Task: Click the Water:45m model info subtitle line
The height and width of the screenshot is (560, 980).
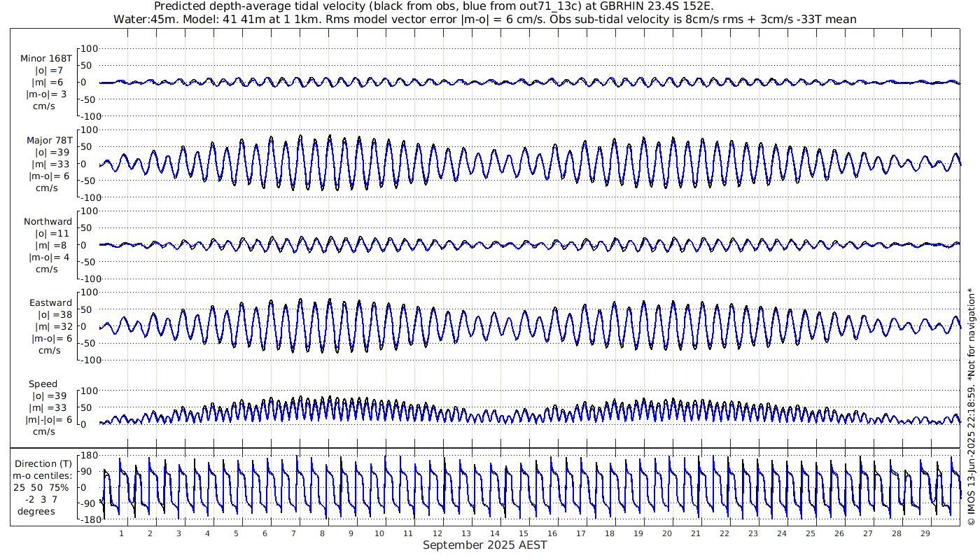Action: tap(484, 20)
